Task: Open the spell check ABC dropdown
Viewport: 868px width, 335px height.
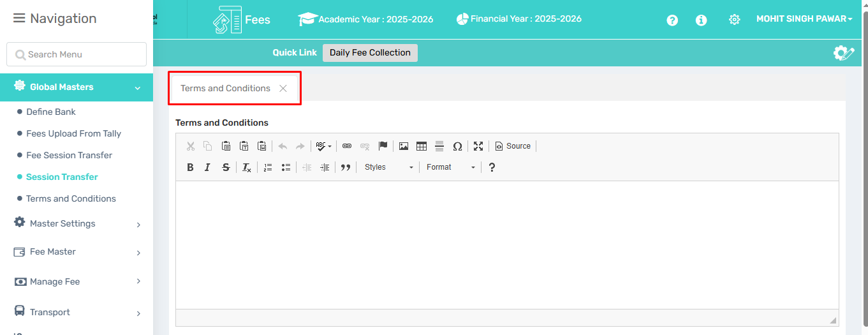Action: pos(324,146)
